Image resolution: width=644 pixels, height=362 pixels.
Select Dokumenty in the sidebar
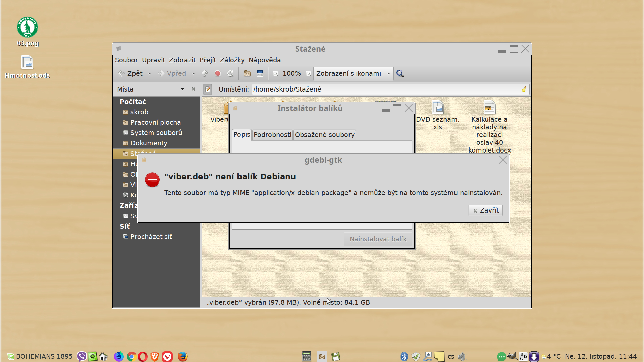point(149,143)
